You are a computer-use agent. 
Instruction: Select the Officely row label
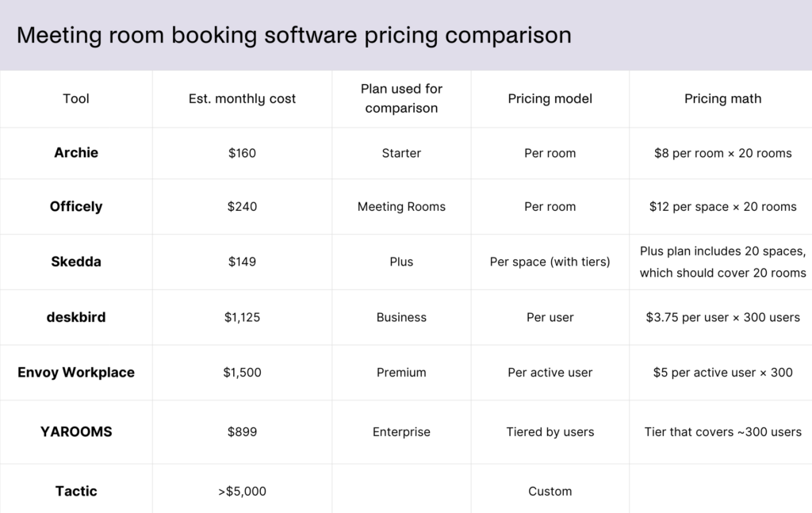point(76,206)
